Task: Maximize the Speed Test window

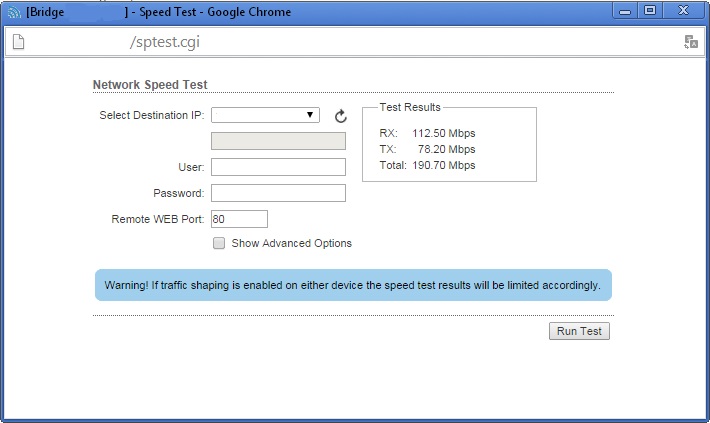Action: pos(650,11)
